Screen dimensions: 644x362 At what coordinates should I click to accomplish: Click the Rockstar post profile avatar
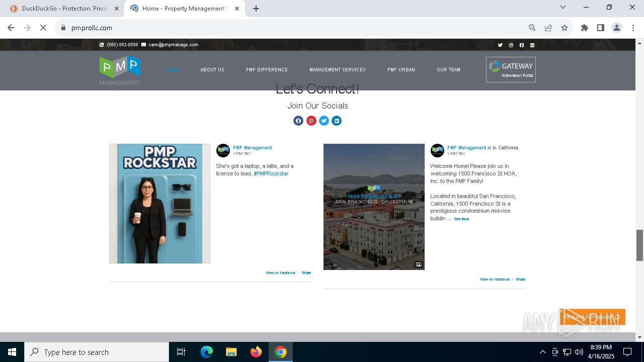pyautogui.click(x=223, y=150)
